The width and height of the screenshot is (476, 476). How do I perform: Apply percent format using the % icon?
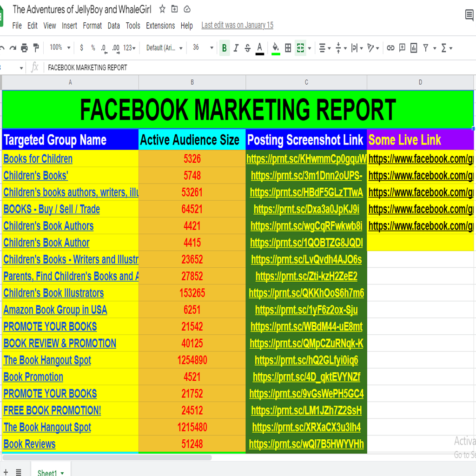(93, 48)
